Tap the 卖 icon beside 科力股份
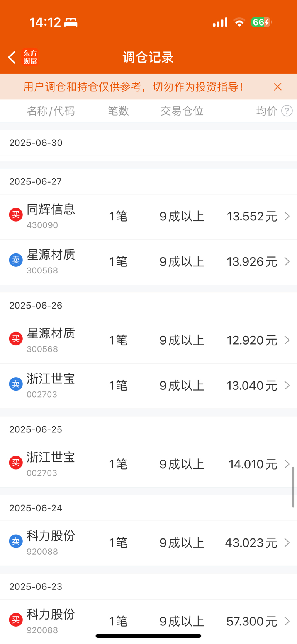This screenshot has height=644, width=297. point(16,541)
